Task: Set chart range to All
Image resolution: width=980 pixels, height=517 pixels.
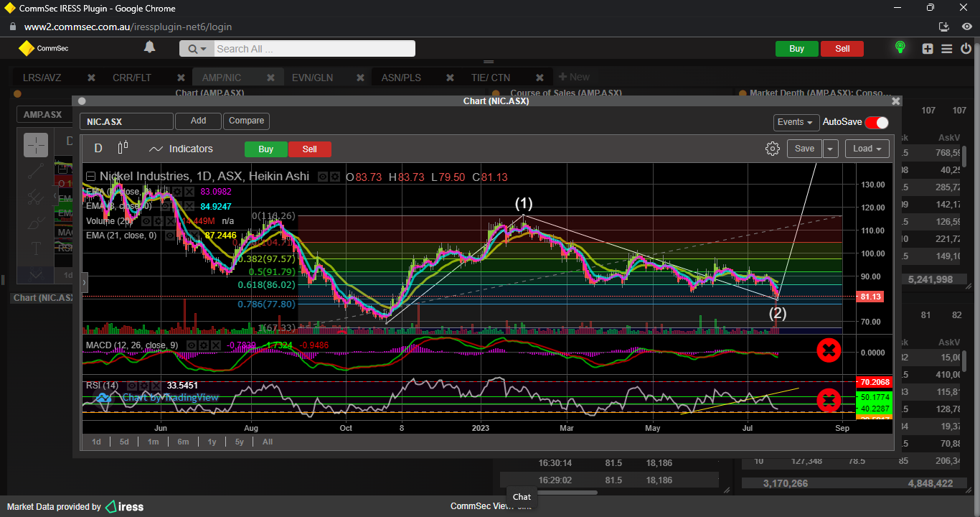Action: tap(268, 442)
